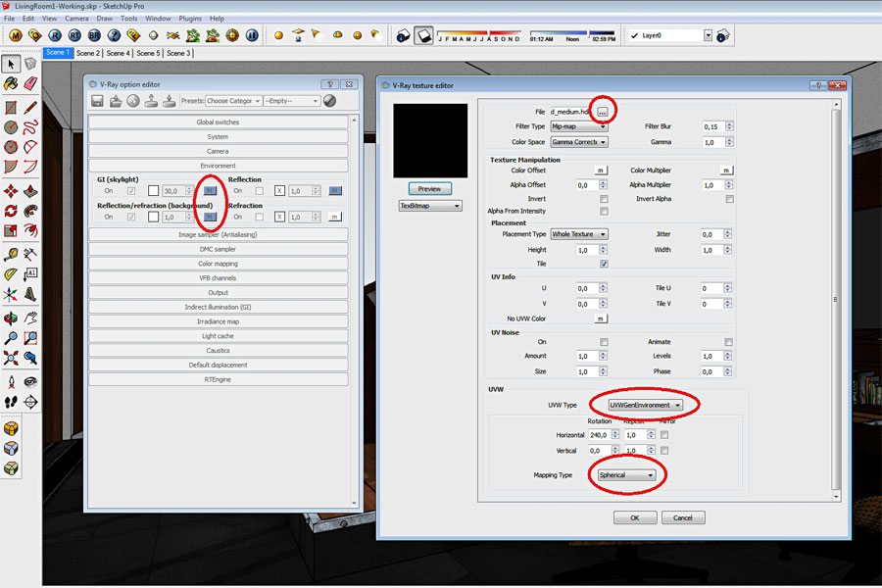Image resolution: width=882 pixels, height=588 pixels.
Task: Open the Plugins menu
Action: 190,19
